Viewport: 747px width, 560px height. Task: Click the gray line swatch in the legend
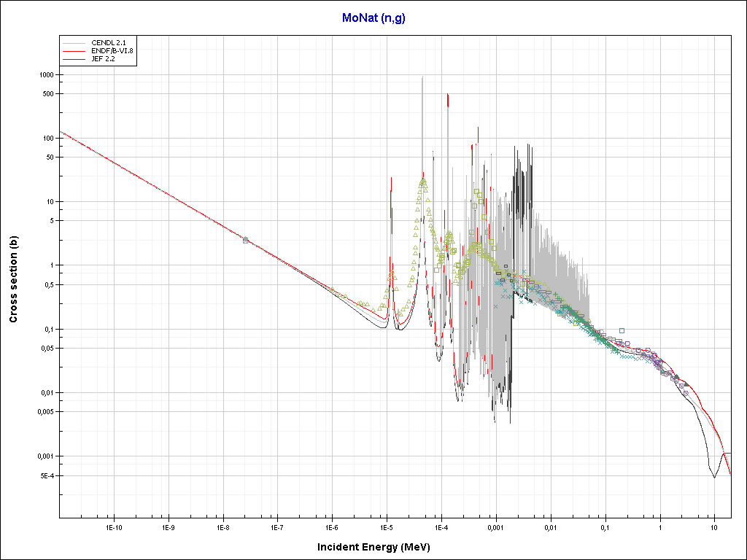(x=73, y=42)
